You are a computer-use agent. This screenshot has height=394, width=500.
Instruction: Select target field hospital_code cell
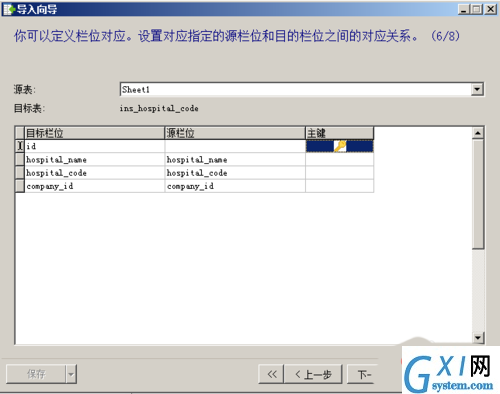[95, 173]
